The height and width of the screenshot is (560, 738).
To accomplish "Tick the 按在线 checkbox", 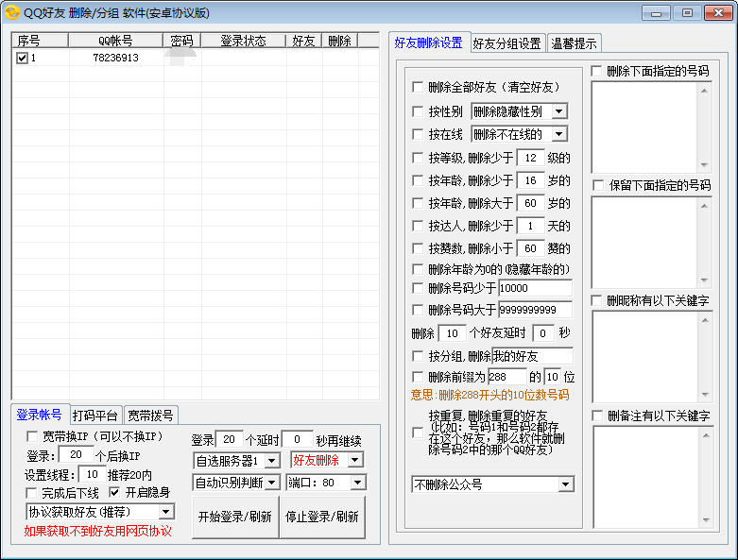I will (417, 134).
